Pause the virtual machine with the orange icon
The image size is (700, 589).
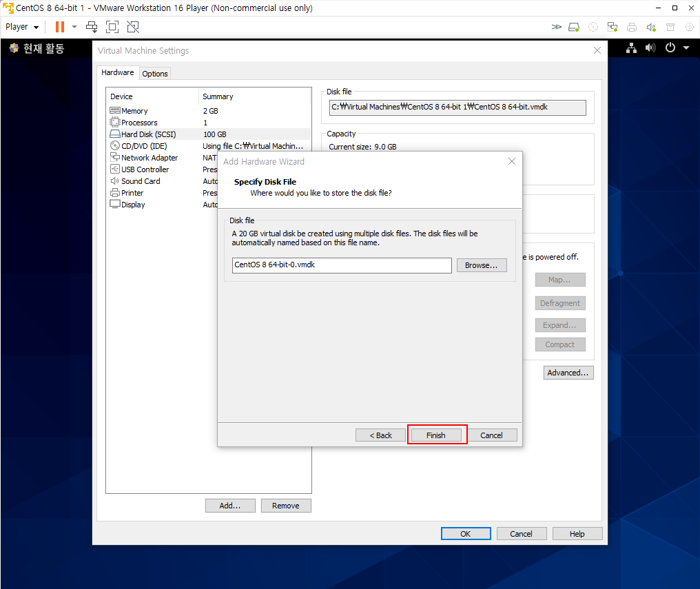click(60, 27)
